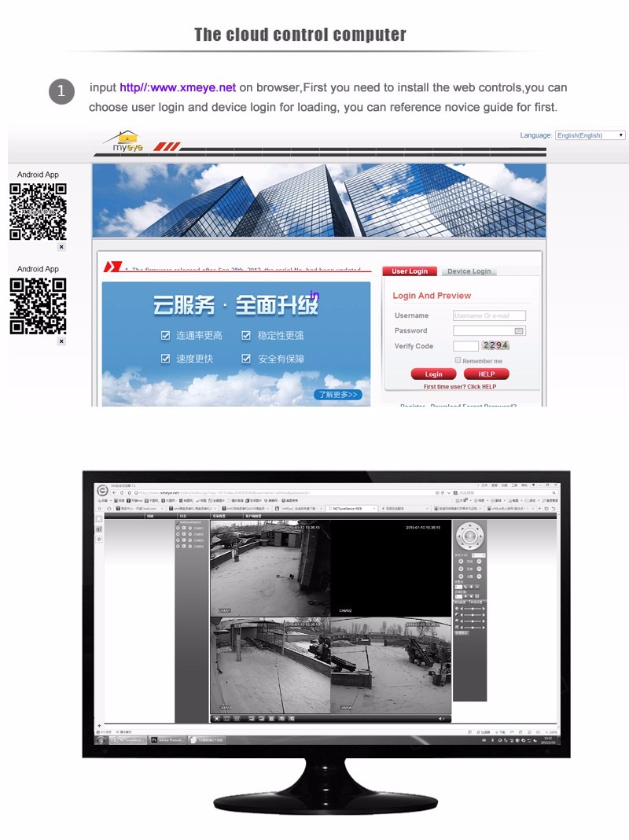Click the four-screen split view icon
This screenshot has height=840, width=629.
(x=237, y=719)
